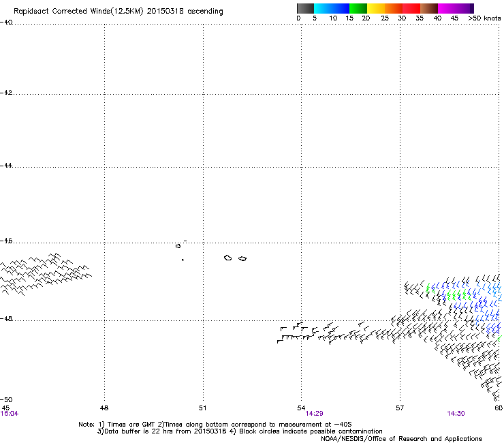The height and width of the screenshot is (443, 504).
Task: Click the purple '14:29' time label
Action: pos(315,414)
